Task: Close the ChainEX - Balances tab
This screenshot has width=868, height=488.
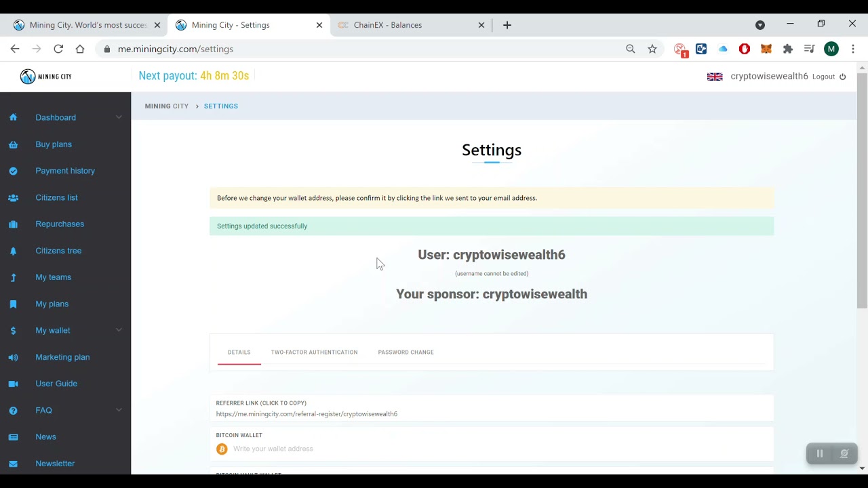Action: click(x=481, y=25)
